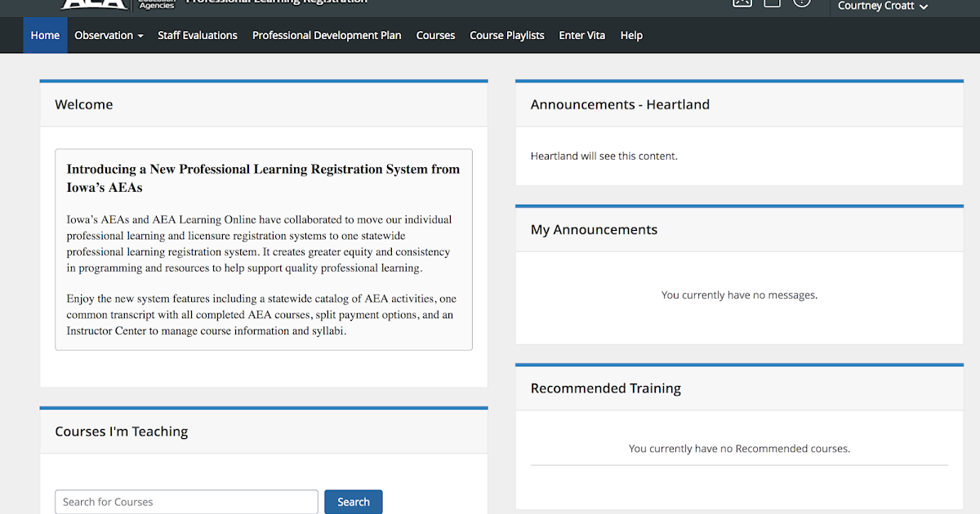Go to Professional Development Plan
The image size is (980, 514).
tap(327, 35)
